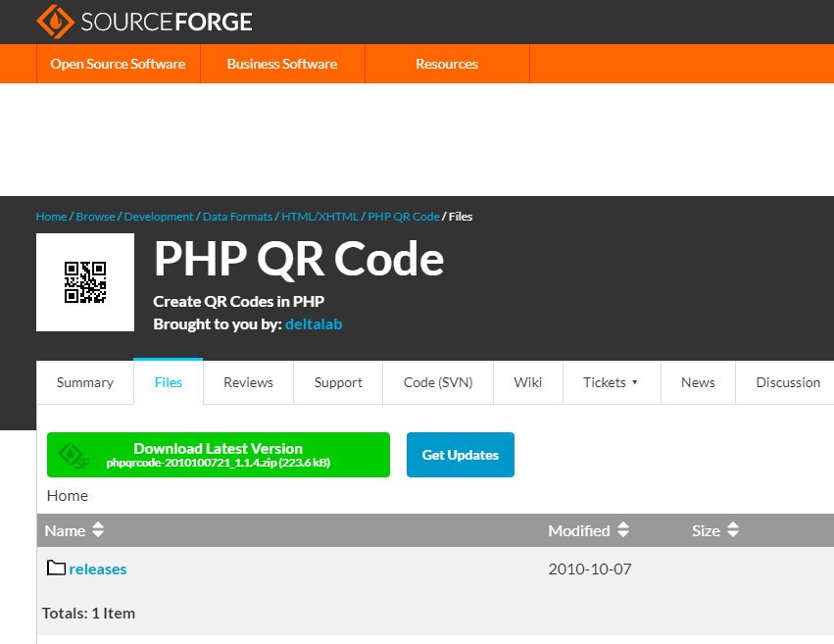Viewport: 834px width, 644px height.
Task: Click the Create QR Codes in PHP subtitle
Action: (239, 302)
